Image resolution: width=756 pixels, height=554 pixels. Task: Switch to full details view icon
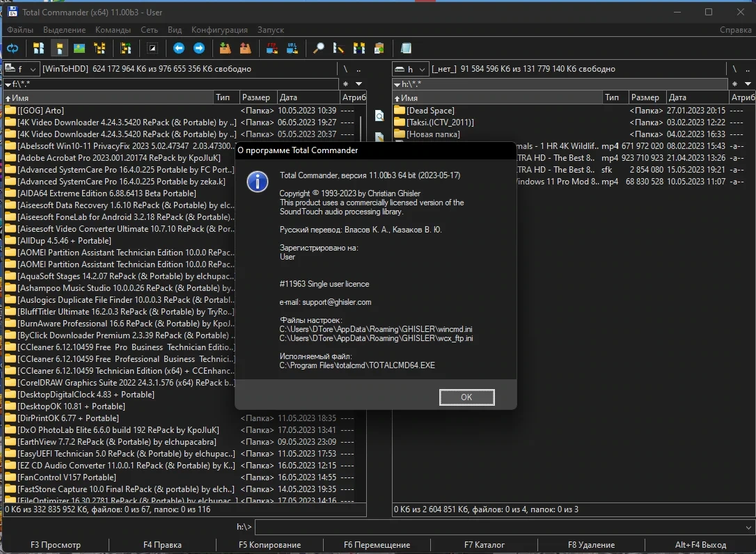[x=59, y=48]
